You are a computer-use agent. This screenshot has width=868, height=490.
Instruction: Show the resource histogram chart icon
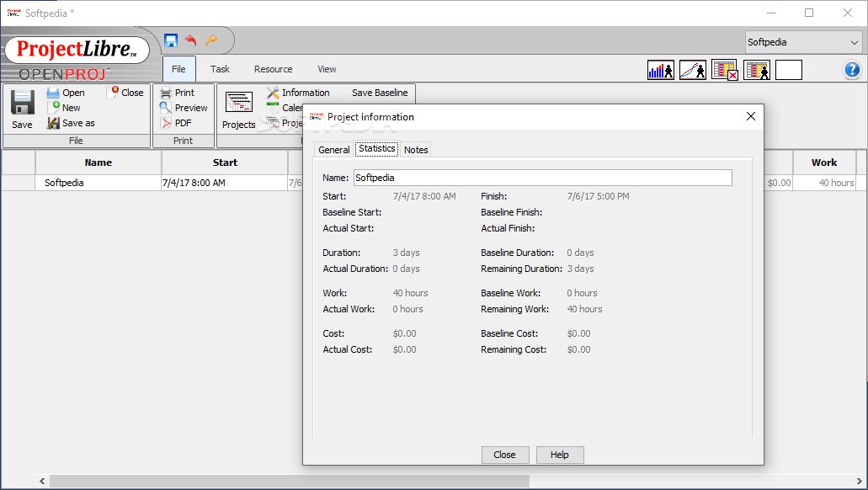click(661, 70)
